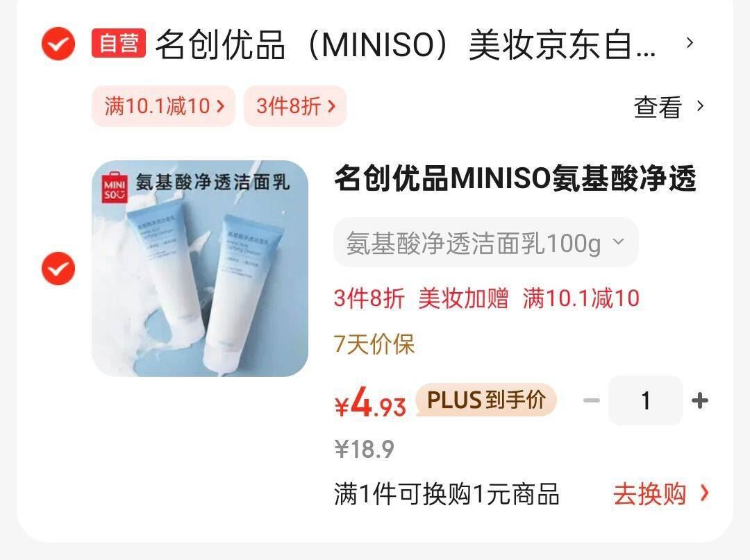Click the PLUS到手价 price badge

pos(486,400)
